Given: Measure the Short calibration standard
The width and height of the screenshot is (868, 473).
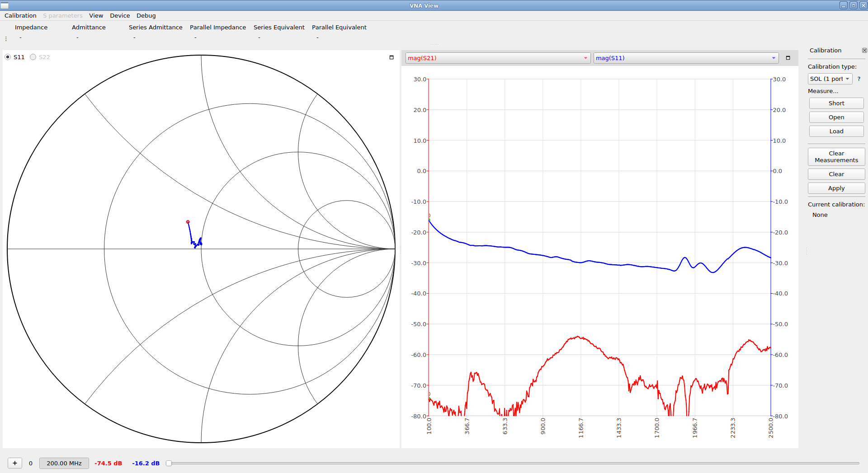Looking at the screenshot, I should 836,103.
